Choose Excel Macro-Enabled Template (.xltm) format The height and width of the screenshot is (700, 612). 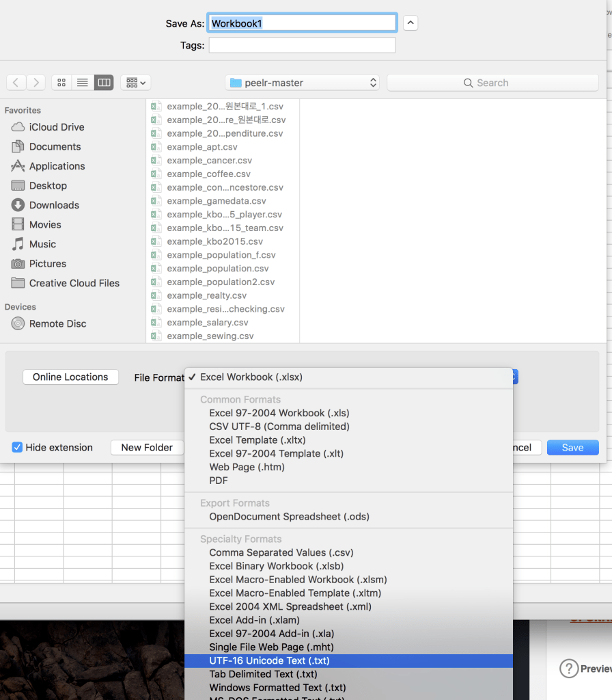tap(348, 593)
